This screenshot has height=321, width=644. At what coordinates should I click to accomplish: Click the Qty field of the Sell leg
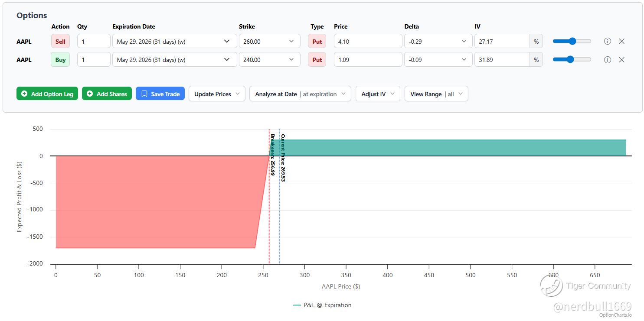[x=94, y=42]
